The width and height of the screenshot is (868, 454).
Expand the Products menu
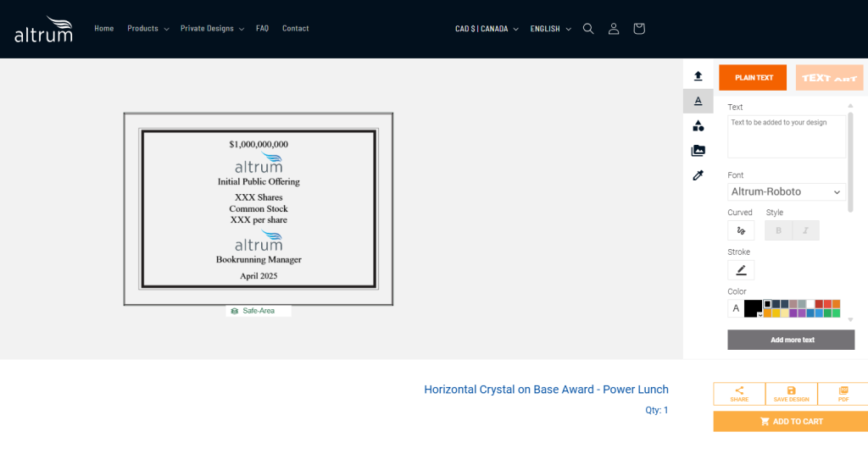[147, 28]
